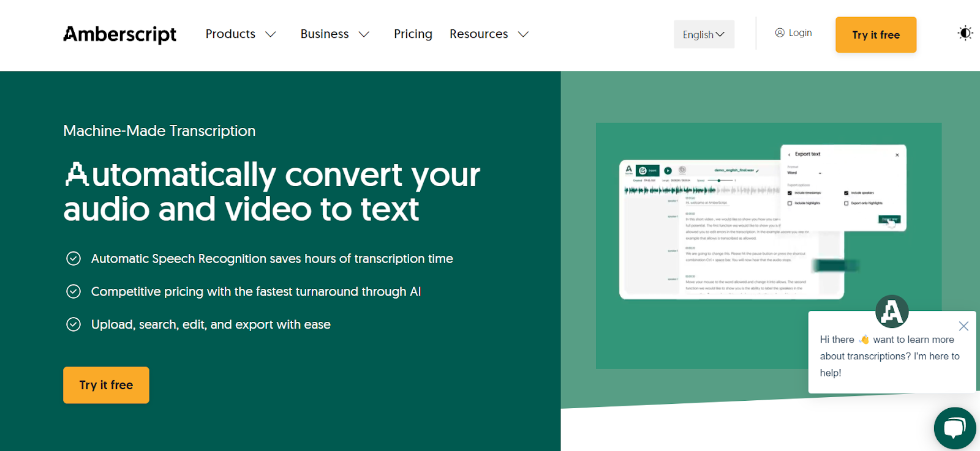This screenshot has height=451, width=980.
Task: Click the hero section Try it free button
Action: (106, 385)
